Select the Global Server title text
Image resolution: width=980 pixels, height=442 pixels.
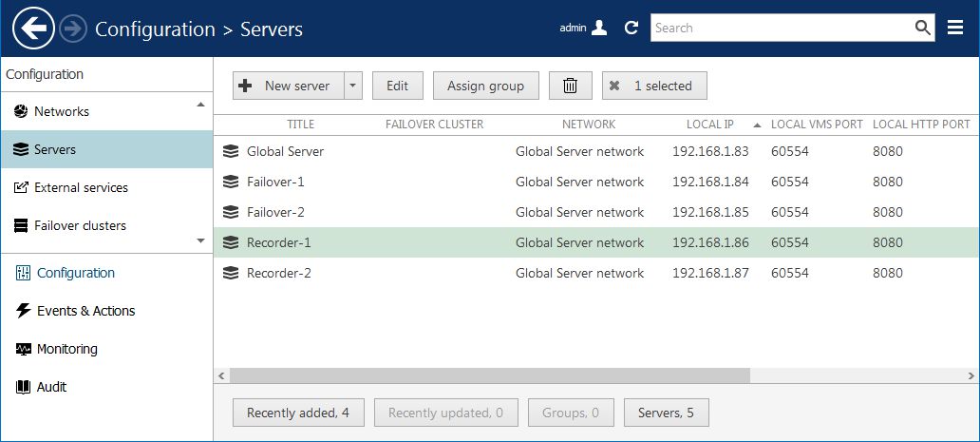[x=285, y=151]
